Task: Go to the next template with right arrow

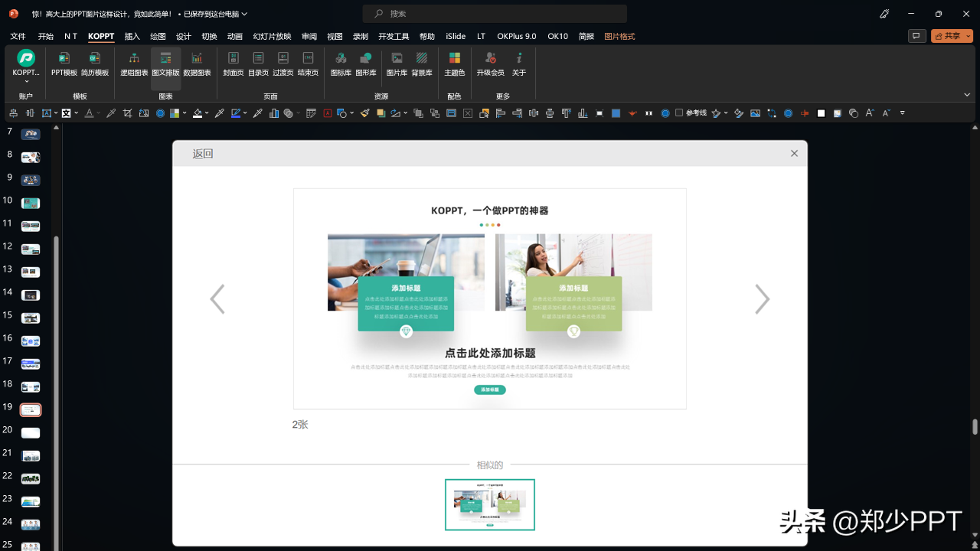Action: point(762,299)
